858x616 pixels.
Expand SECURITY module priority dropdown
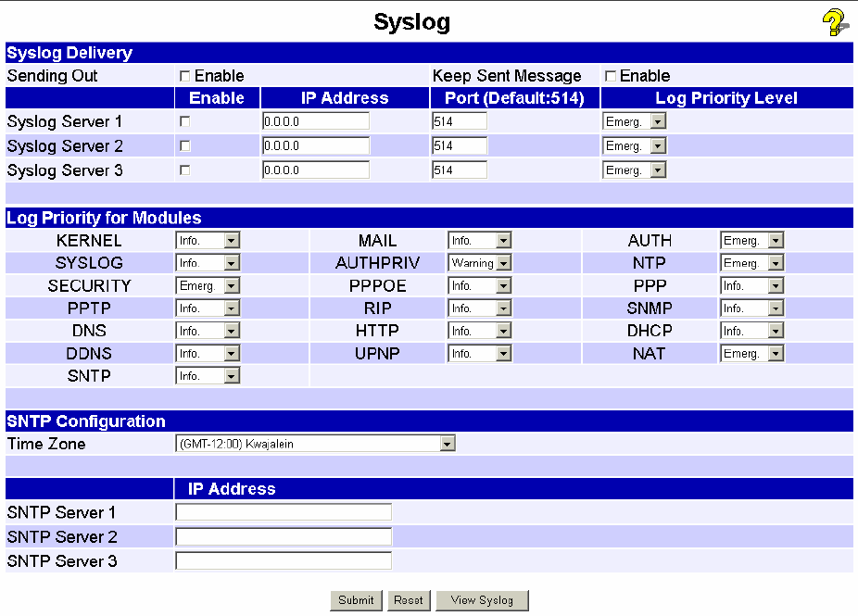pyautogui.click(x=208, y=286)
